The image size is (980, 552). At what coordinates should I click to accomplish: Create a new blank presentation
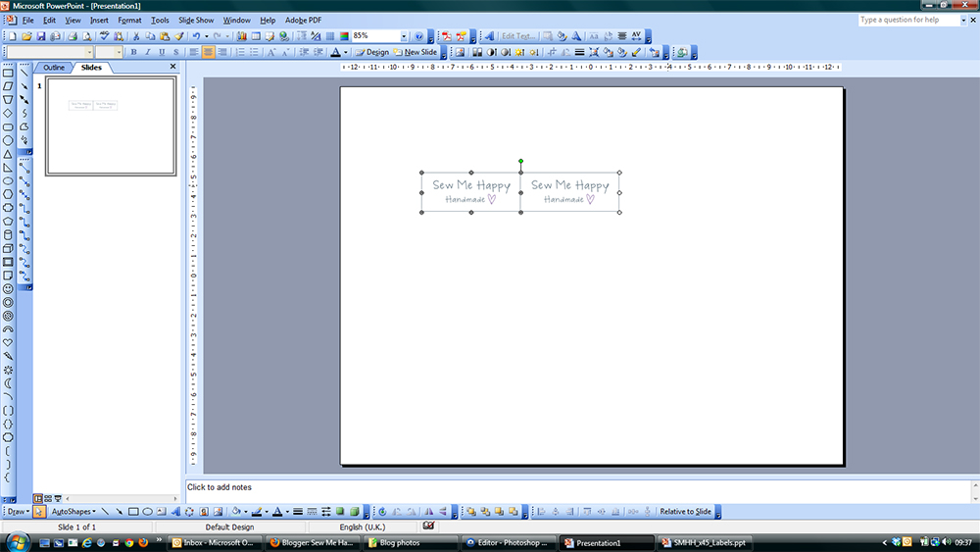[x=13, y=36]
